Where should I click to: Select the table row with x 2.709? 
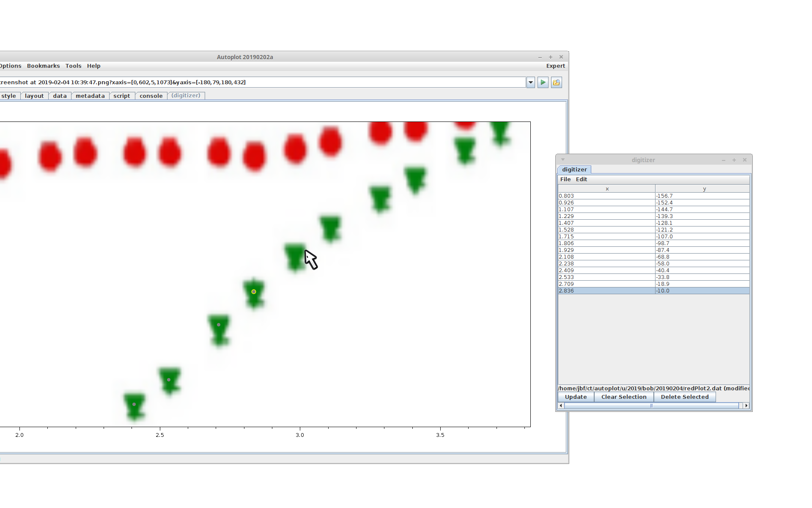click(654, 284)
